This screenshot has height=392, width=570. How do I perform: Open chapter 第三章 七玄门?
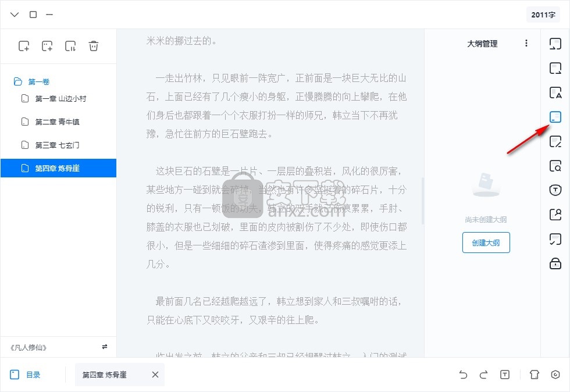pyautogui.click(x=58, y=145)
